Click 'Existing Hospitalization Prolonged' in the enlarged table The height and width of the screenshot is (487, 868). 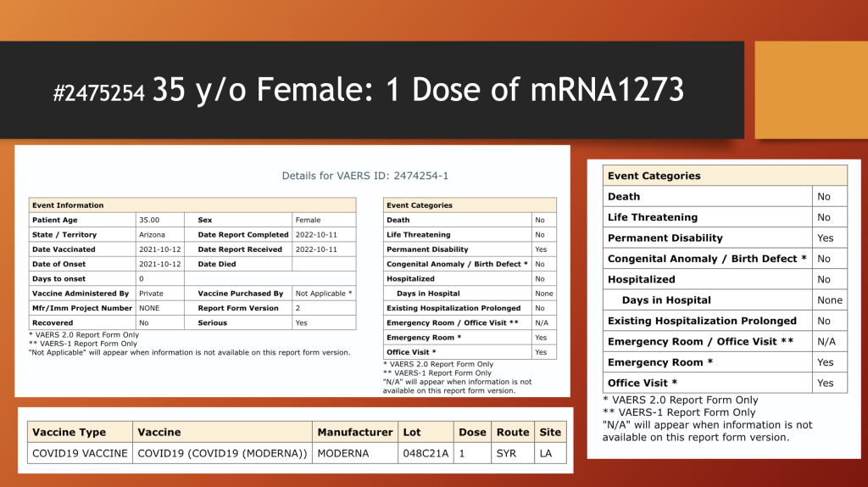click(x=702, y=321)
